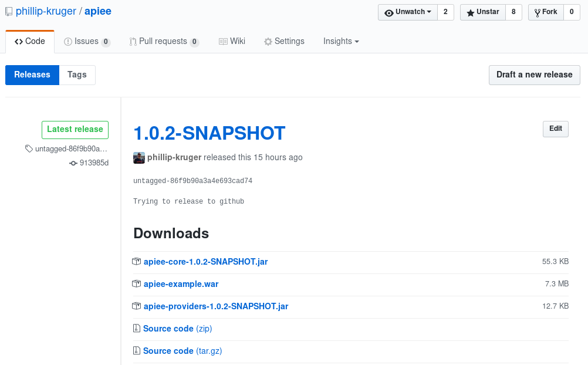This screenshot has width=588, height=365.
Task: Click the eye icon on Unwatch
Action: pos(389,12)
